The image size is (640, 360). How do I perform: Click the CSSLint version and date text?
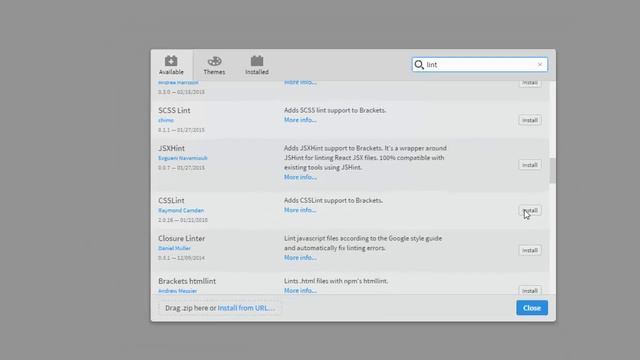[183, 220]
